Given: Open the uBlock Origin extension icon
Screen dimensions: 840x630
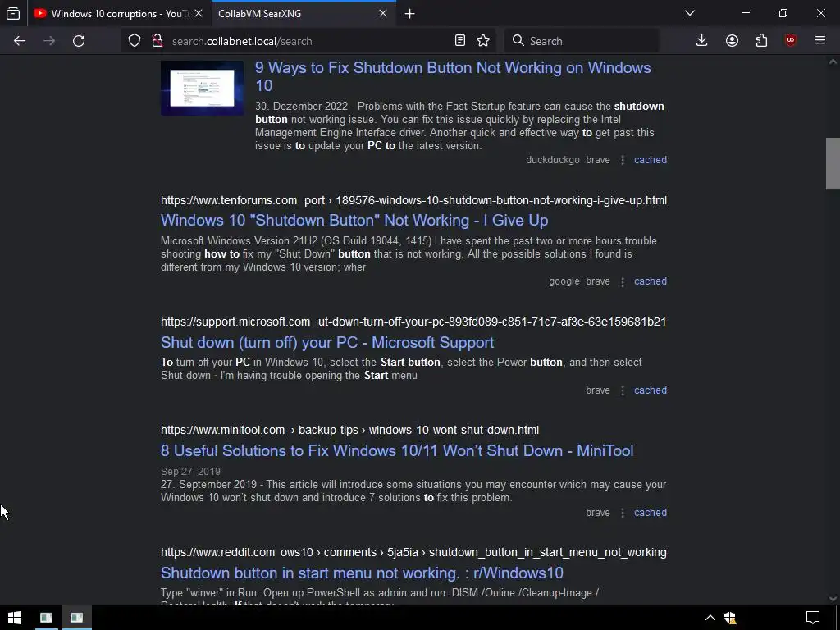Looking at the screenshot, I should click(791, 41).
